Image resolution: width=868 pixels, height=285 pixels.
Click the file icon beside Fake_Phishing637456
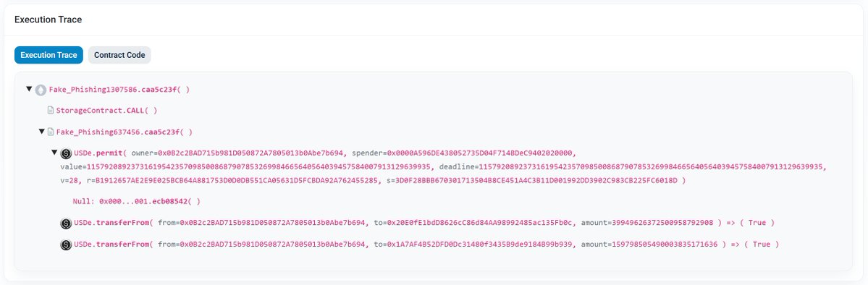(x=51, y=132)
